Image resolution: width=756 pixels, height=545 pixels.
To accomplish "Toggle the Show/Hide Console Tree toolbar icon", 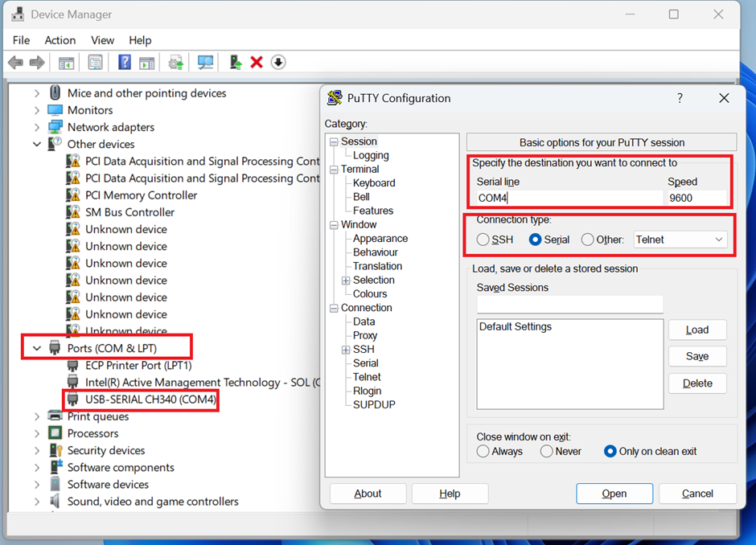I will (66, 62).
